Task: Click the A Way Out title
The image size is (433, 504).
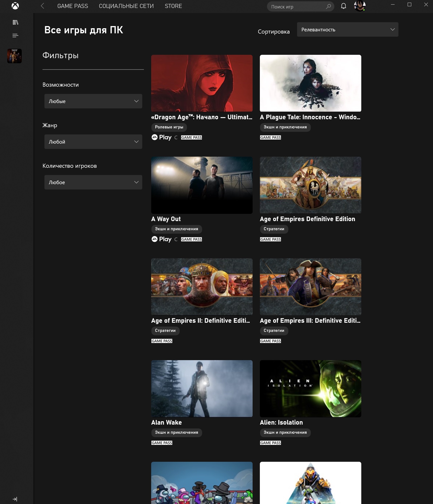Action: (166, 219)
